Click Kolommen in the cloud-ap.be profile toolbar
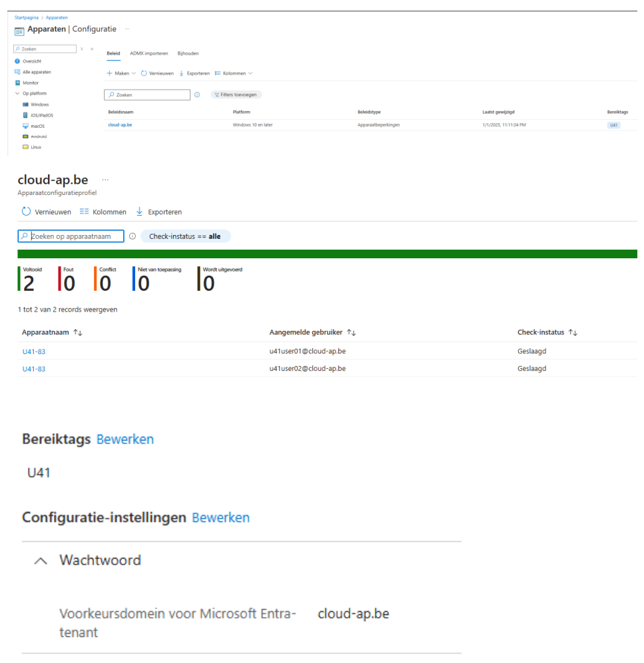 [x=103, y=212]
